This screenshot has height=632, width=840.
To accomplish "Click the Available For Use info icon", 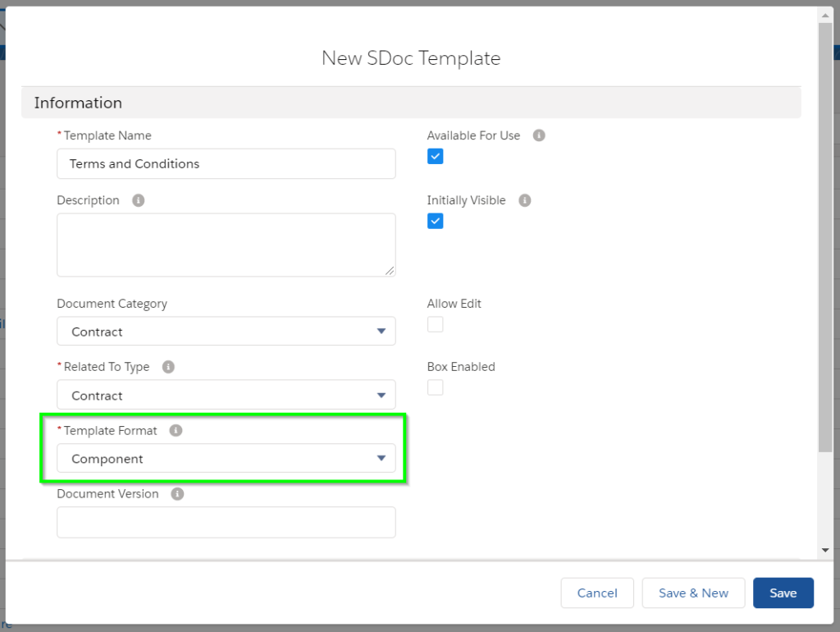I will 539,135.
